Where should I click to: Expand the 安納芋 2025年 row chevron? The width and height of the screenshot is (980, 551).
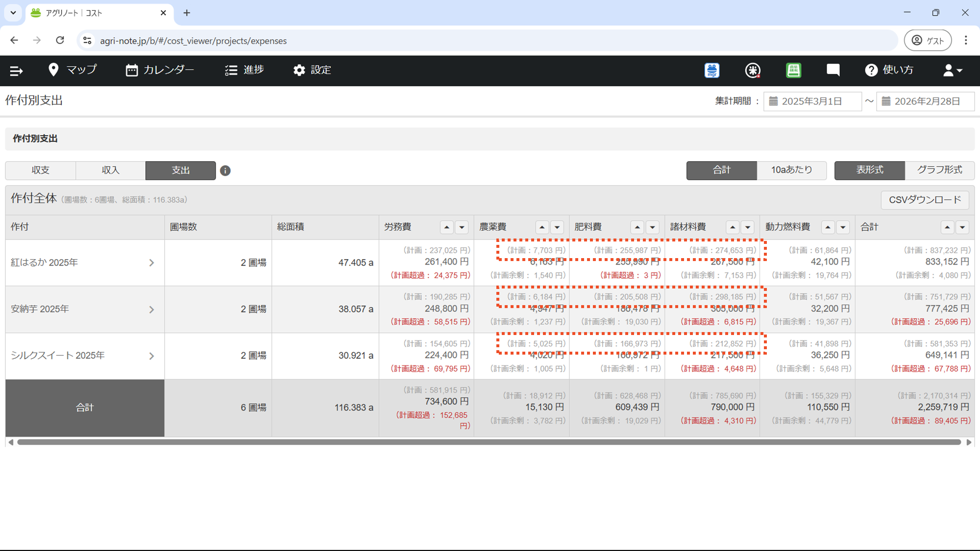pyautogui.click(x=151, y=310)
